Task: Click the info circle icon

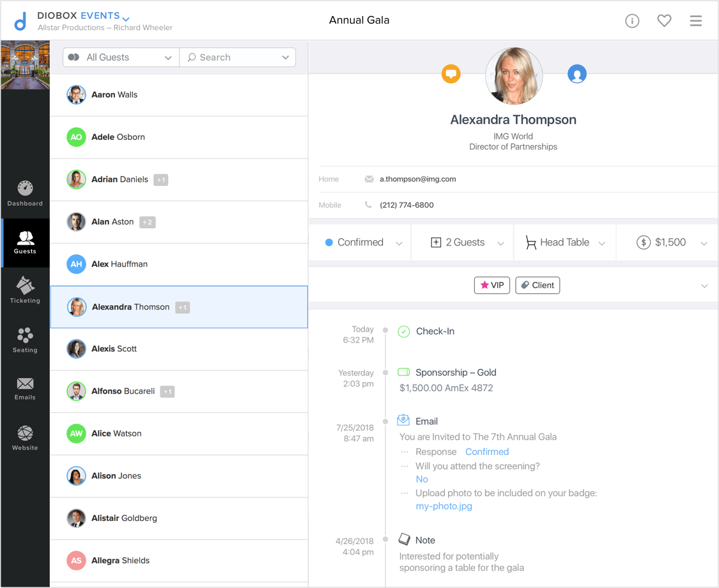Action: click(x=632, y=20)
